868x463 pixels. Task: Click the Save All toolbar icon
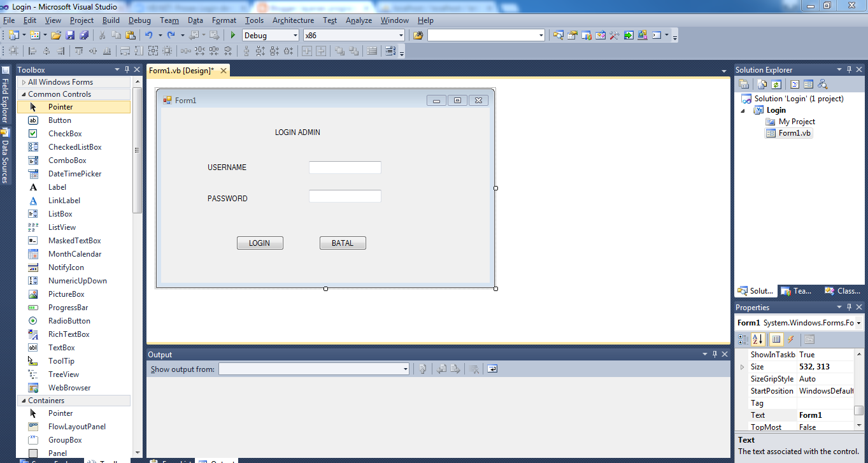[x=85, y=36]
